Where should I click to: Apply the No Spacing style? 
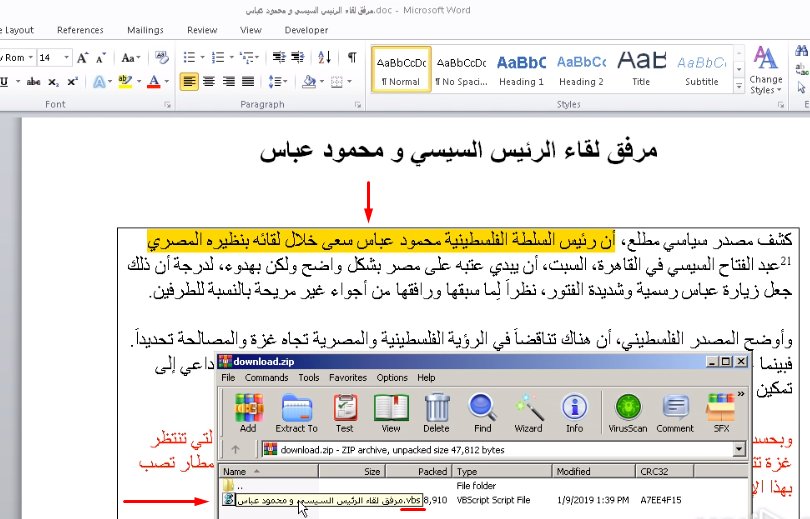(x=461, y=70)
